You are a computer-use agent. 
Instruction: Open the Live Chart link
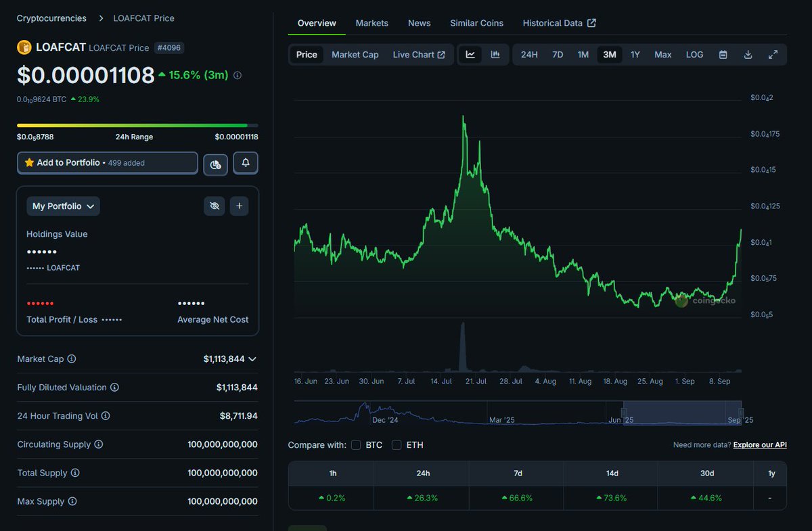(x=419, y=55)
